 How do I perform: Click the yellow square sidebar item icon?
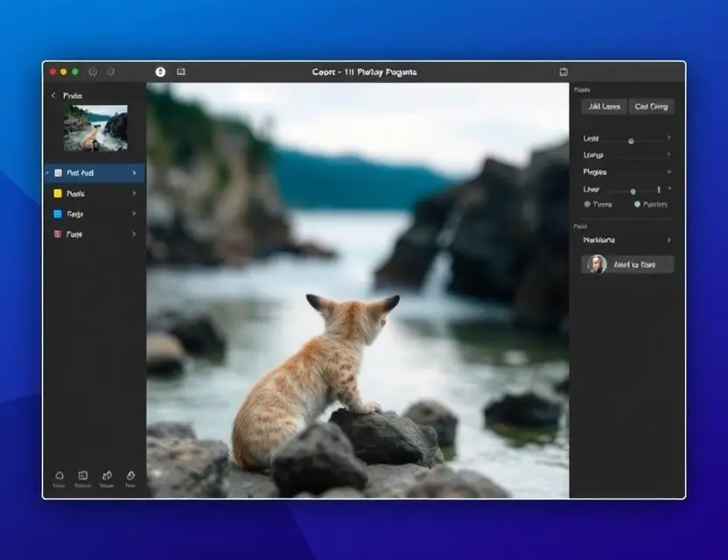tap(58, 193)
